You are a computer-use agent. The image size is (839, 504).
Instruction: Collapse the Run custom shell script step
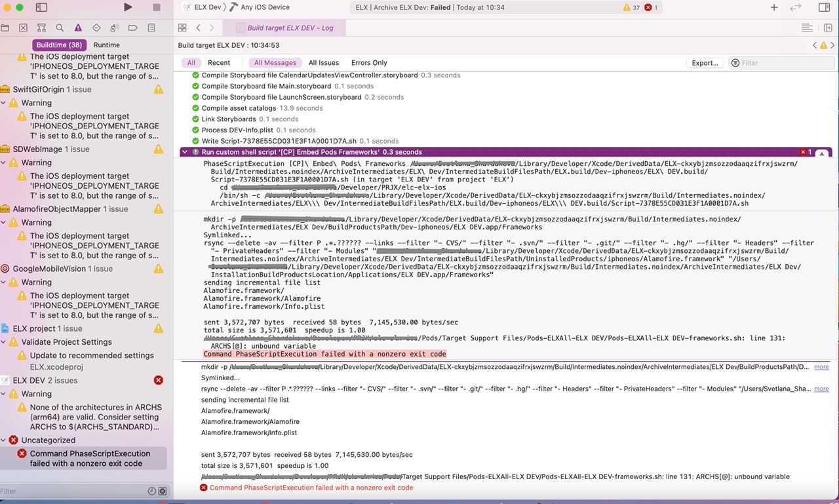click(x=185, y=152)
